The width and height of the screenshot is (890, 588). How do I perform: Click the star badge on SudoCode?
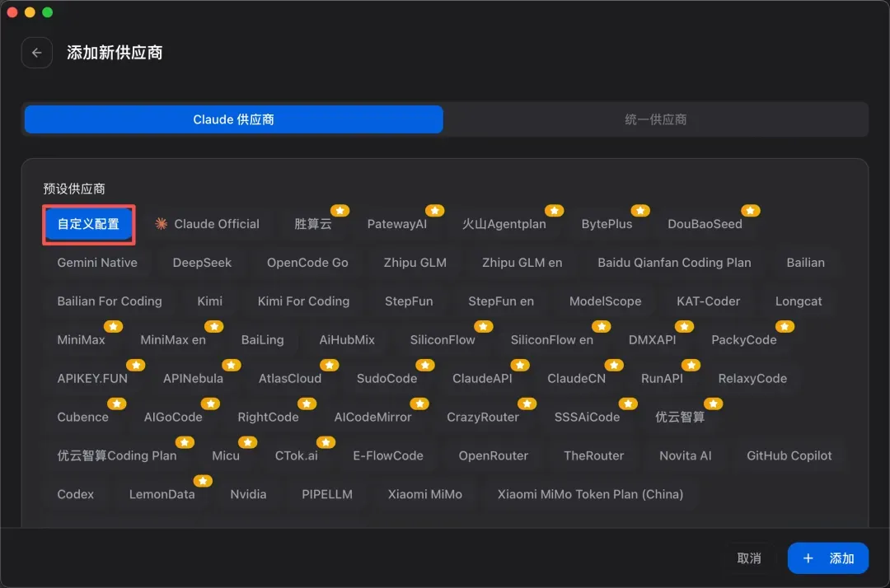click(425, 365)
